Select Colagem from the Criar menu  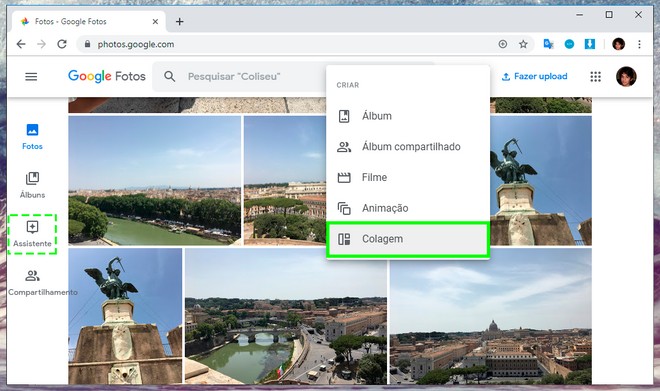tap(408, 239)
